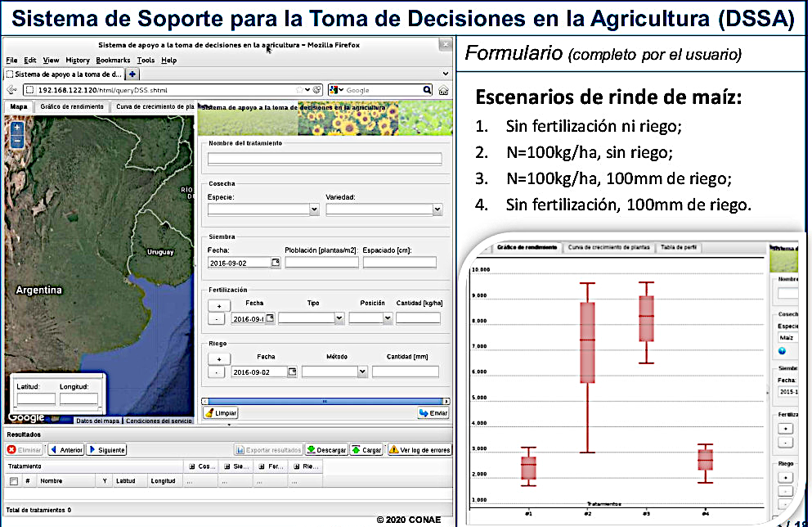Open the Bookmarks menu
Screen dimensions: 812x527
[x=112, y=60]
